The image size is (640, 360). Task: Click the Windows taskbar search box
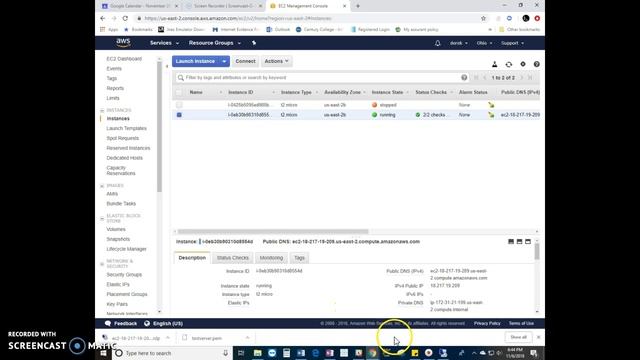click(x=171, y=353)
